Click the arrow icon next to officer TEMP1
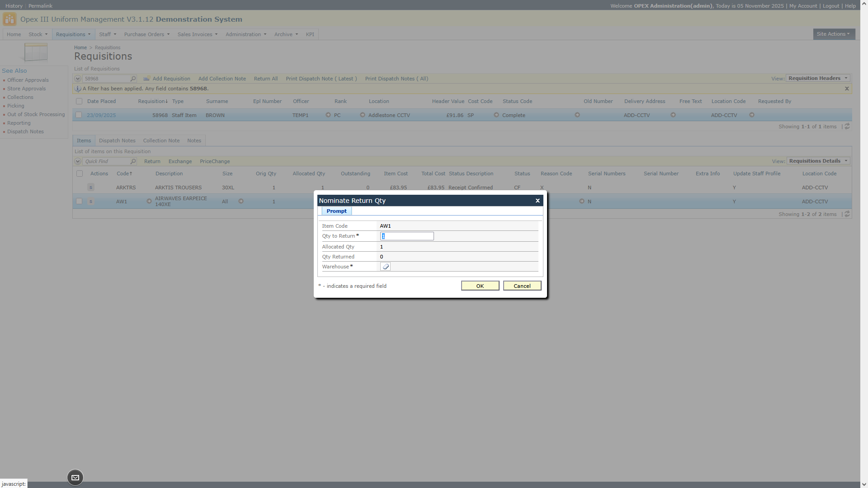 328,115
